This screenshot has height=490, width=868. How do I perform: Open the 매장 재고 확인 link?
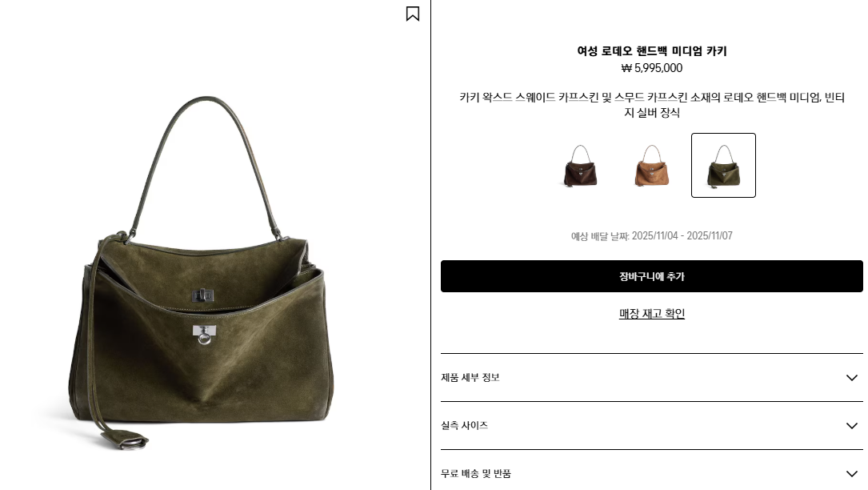[x=651, y=314]
